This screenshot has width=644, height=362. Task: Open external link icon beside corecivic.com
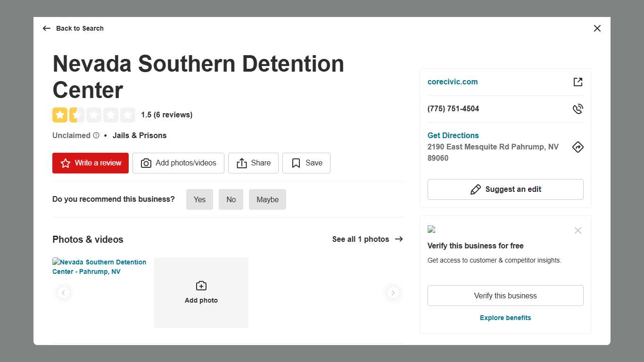tap(578, 82)
